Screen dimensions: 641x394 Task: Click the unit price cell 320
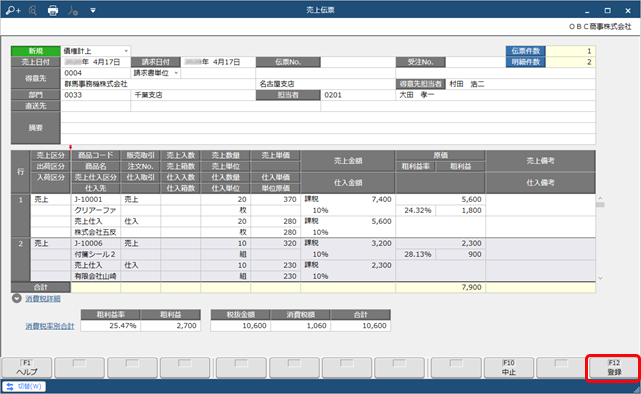click(276, 243)
